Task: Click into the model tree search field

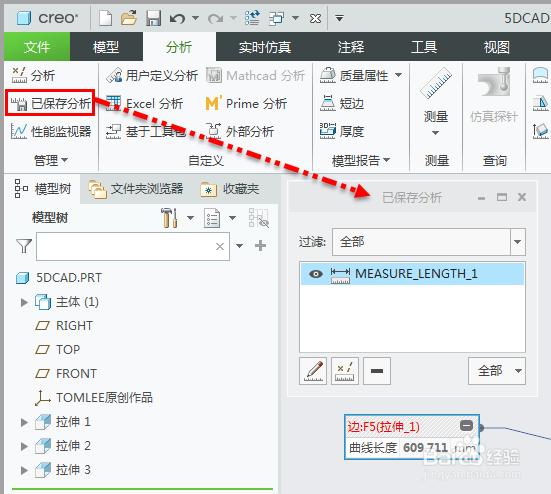Action: (x=133, y=246)
